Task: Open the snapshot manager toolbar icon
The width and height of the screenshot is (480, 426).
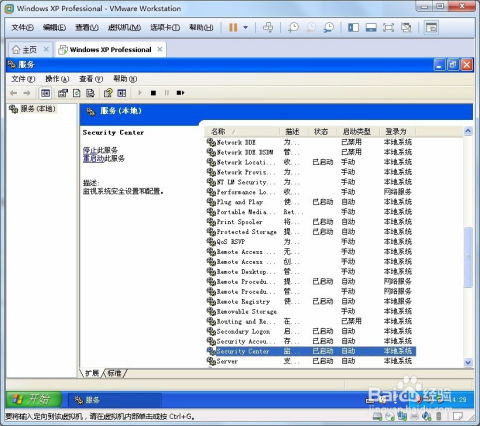Action: click(x=329, y=27)
